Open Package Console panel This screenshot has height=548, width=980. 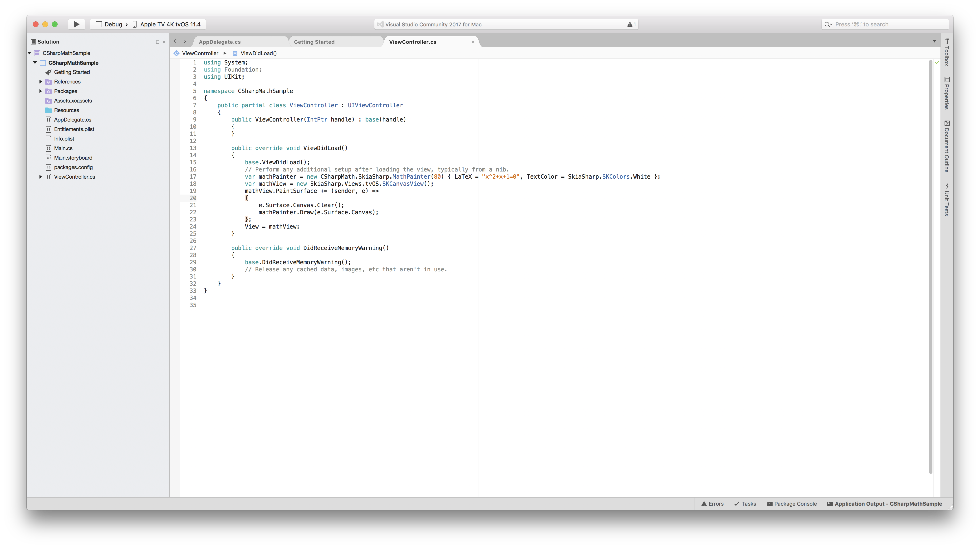(792, 504)
